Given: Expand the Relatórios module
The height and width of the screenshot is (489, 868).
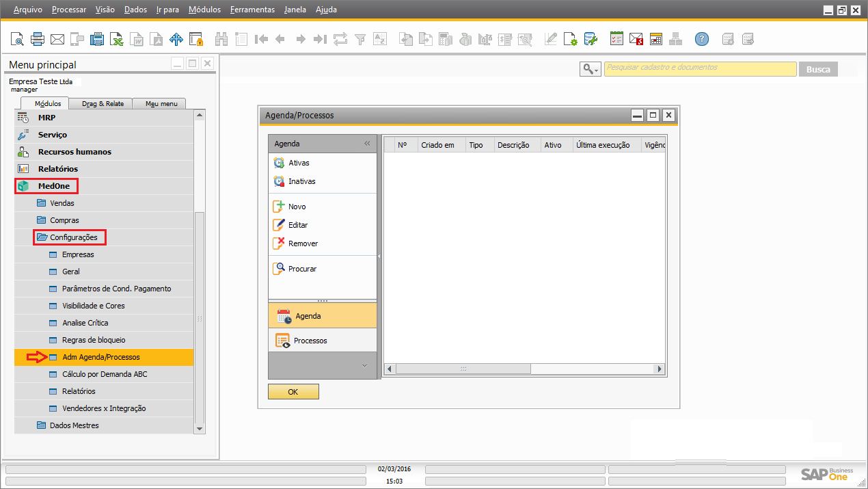Looking at the screenshot, I should pos(57,169).
